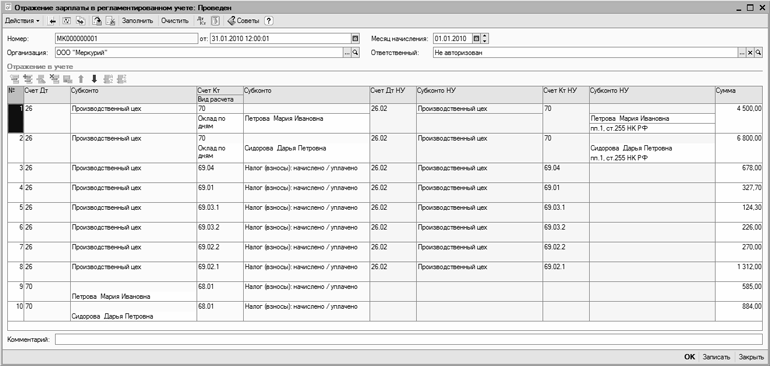Open the Действия dropdown menu
Image resolution: width=770 pixels, height=366 pixels.
coord(23,21)
